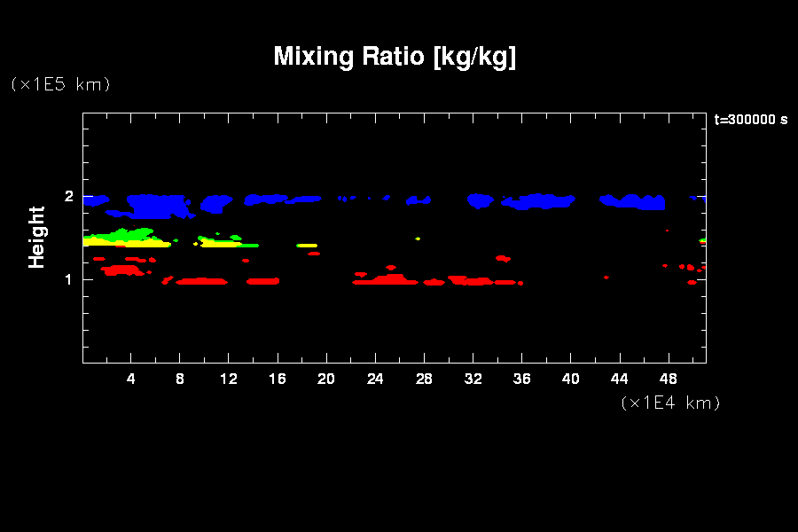Click the Mixing Ratio [kg/kg] plot title
798x532 pixels.
click(x=395, y=57)
